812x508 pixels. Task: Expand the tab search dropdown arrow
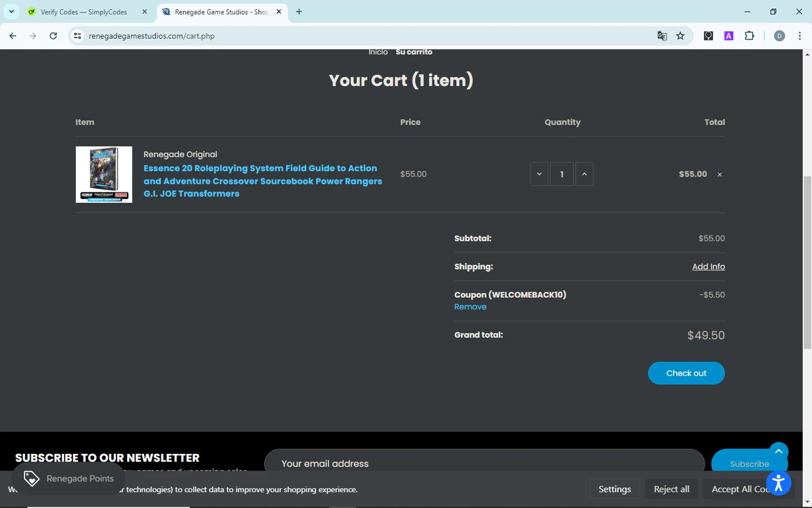click(11, 11)
